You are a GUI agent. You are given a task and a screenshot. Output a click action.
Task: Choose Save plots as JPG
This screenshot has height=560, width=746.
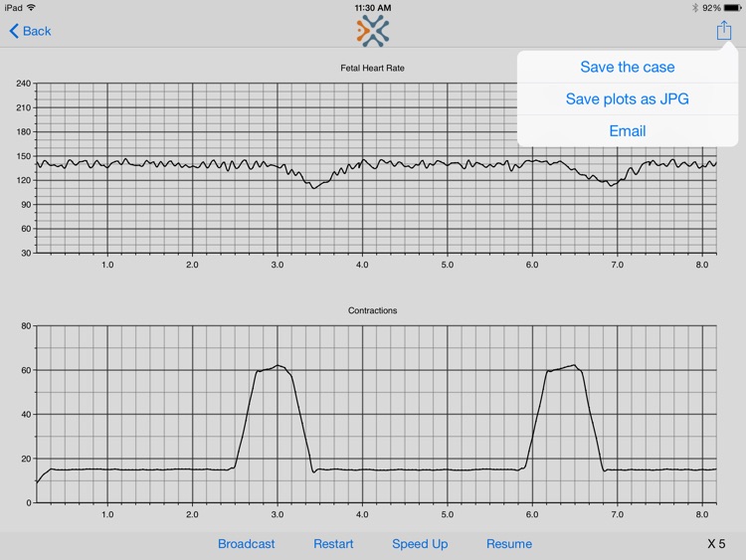tap(627, 98)
